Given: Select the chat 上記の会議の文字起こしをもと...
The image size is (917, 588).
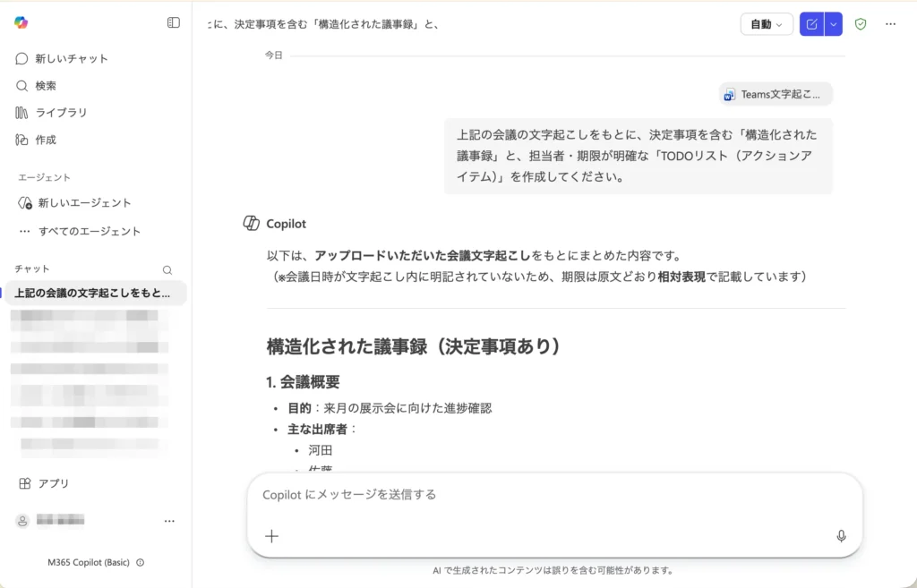Looking at the screenshot, I should 96,293.
